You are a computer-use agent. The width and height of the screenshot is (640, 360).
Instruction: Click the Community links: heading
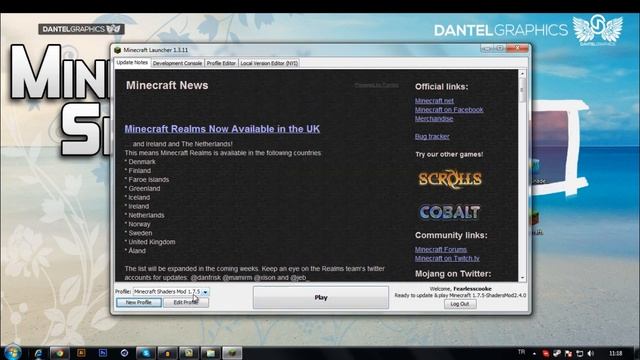click(451, 236)
